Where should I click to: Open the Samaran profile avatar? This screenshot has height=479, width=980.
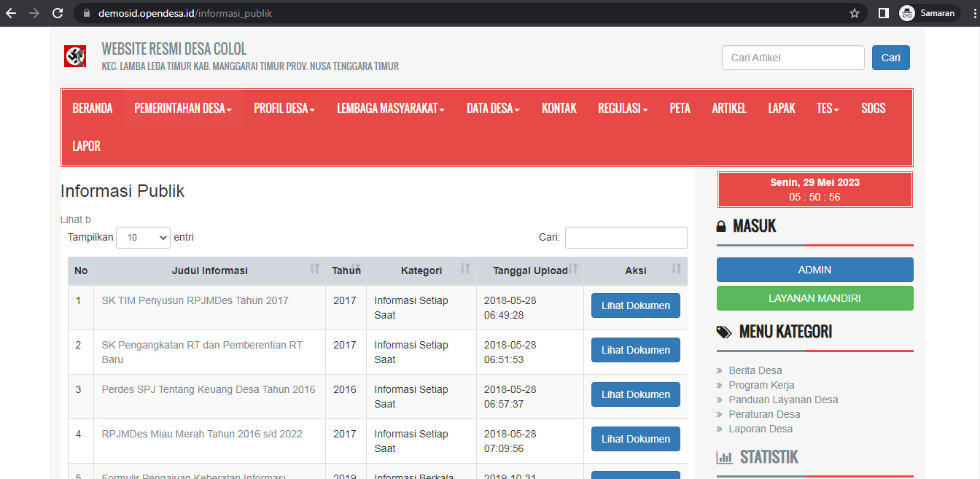point(906,12)
